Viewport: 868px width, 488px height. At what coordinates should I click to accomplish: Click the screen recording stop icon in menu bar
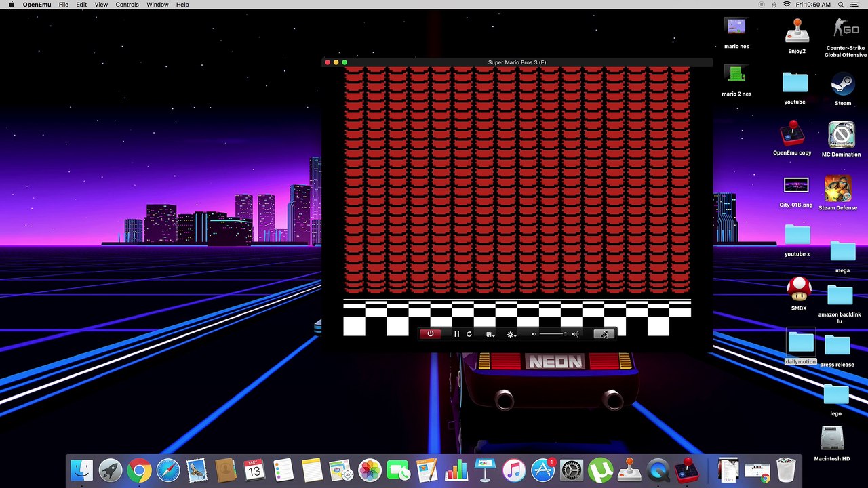pos(762,5)
